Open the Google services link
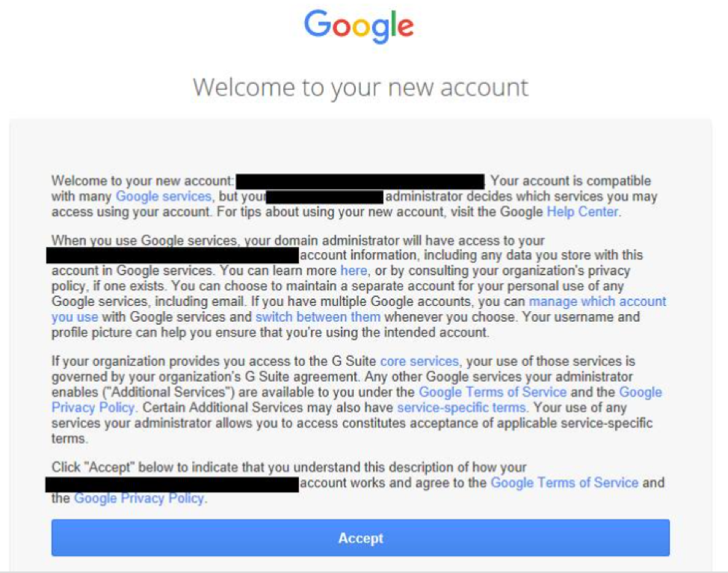The image size is (728, 573). point(164,196)
